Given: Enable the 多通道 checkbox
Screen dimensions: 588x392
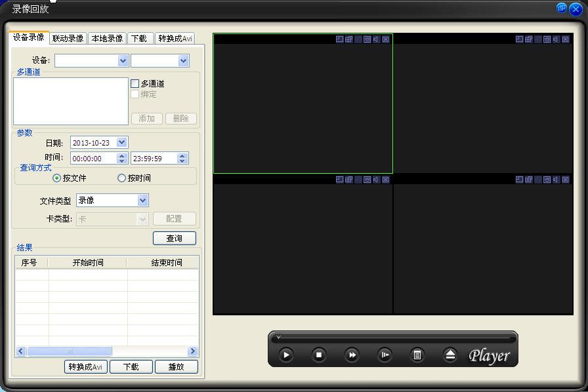Looking at the screenshot, I should click(136, 84).
